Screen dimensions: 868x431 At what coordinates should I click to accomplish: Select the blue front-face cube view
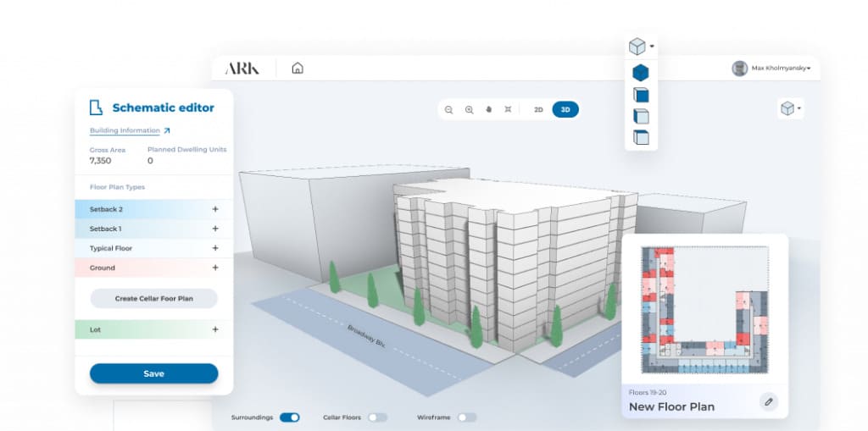tap(641, 95)
